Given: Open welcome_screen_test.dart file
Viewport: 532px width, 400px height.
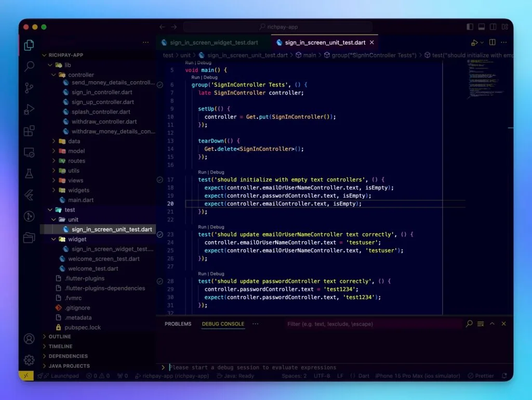Looking at the screenshot, I should tap(98, 259).
